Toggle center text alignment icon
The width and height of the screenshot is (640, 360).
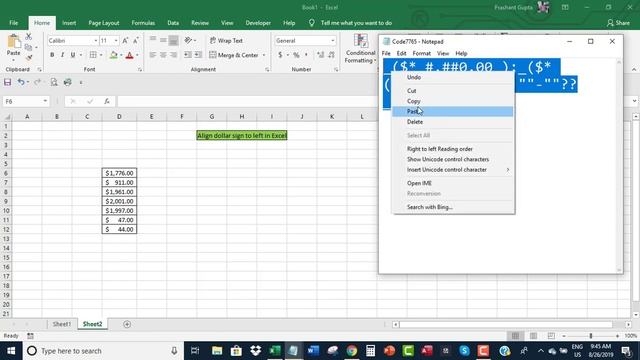click(163, 55)
